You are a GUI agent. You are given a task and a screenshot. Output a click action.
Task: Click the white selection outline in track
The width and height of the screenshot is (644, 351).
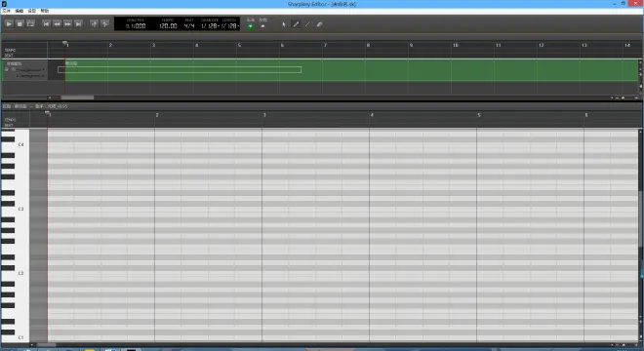click(180, 70)
